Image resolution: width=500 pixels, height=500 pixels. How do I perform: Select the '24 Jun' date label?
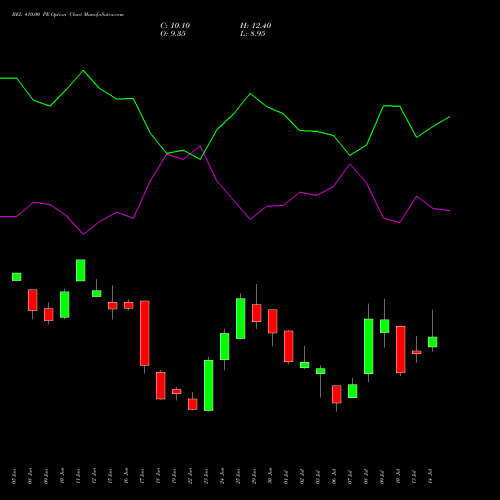(222, 476)
